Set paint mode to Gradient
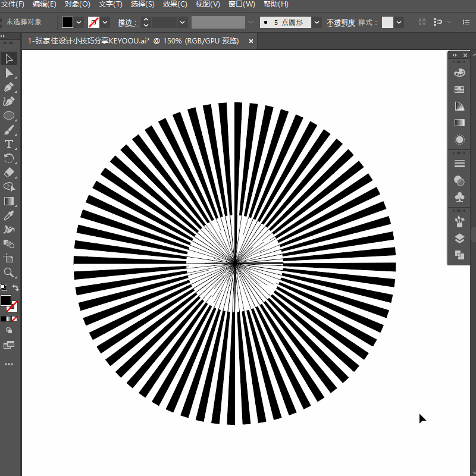Screen dimensions: 476x476 pyautogui.click(x=9, y=319)
